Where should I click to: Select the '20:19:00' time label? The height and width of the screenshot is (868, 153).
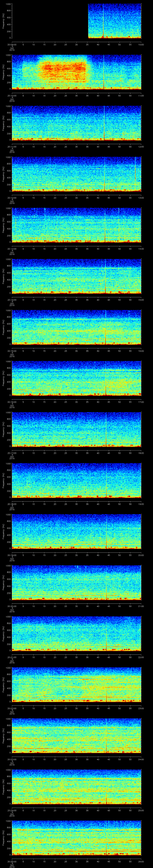[12, 555]
